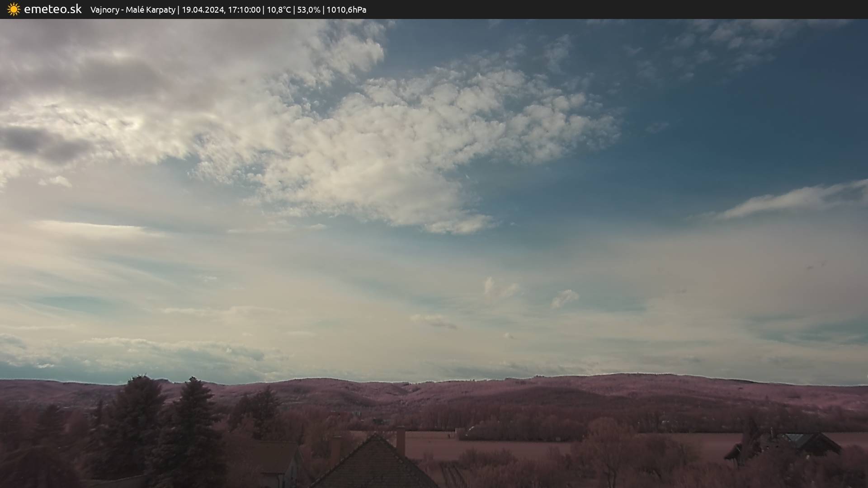Click the emeteo.sk site name
Screen dimensions: 868x488
52,9
